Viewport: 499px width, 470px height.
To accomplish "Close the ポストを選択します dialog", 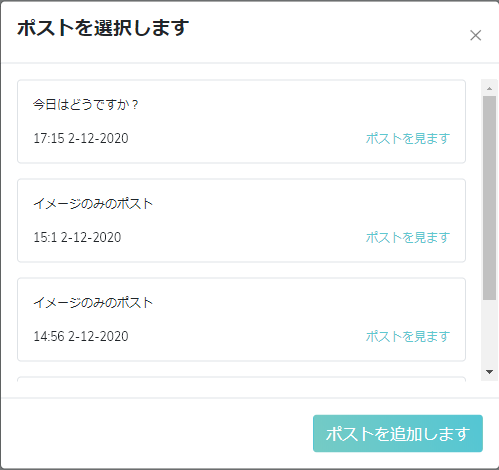I will pos(475,35).
